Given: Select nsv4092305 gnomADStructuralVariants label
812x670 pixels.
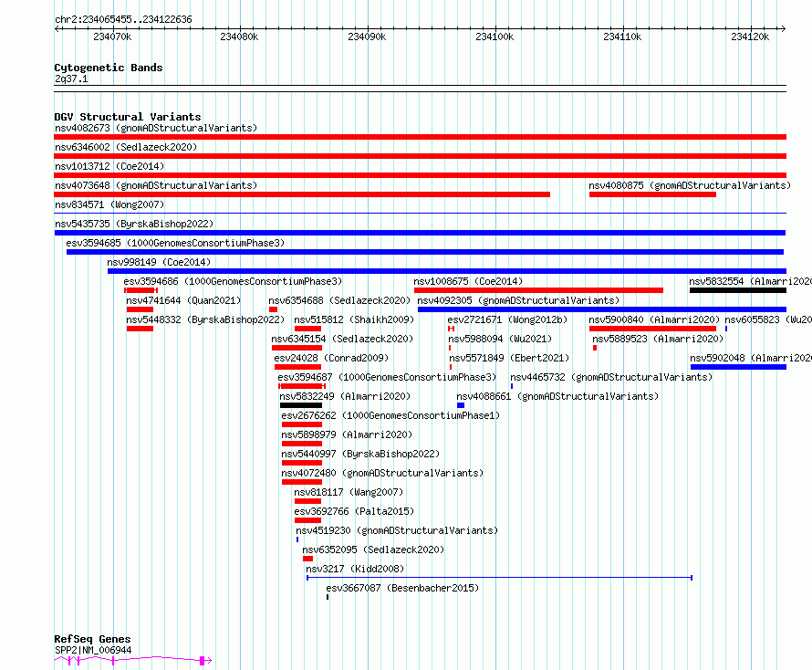Looking at the screenshot, I should click(518, 300).
